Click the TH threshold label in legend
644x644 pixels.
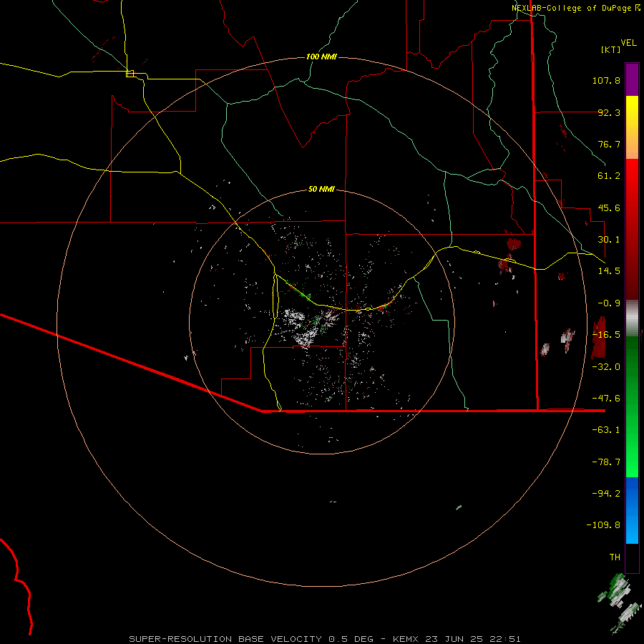615,557
